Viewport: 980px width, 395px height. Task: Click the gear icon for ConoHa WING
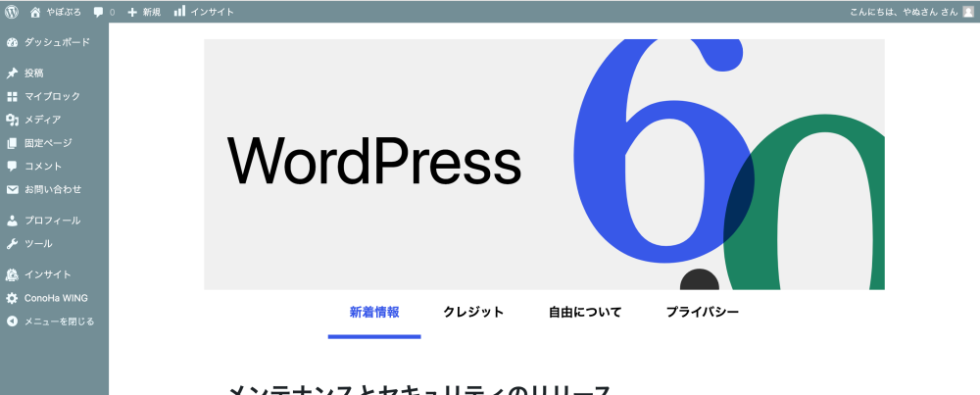[x=12, y=298]
